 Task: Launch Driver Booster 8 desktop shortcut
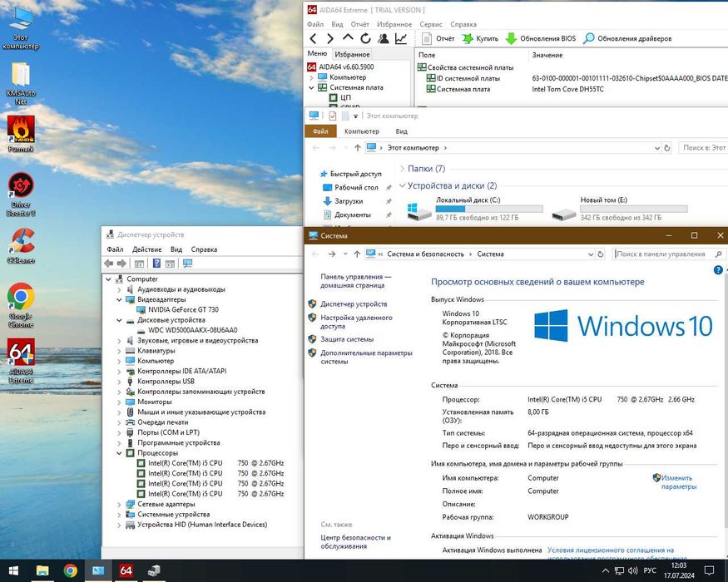[21, 194]
